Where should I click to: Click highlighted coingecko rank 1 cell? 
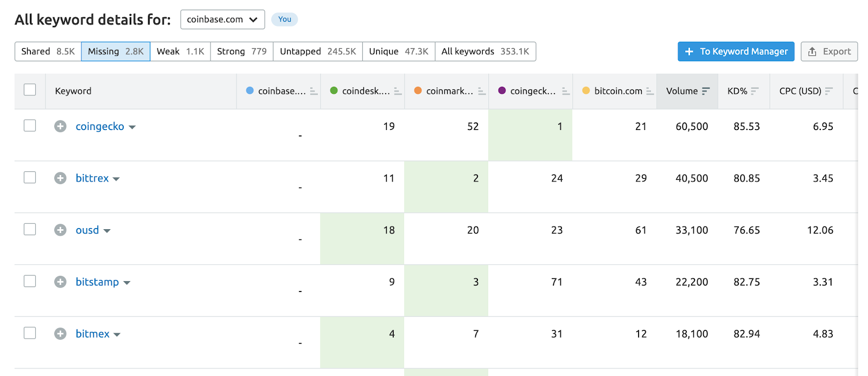tap(531, 135)
